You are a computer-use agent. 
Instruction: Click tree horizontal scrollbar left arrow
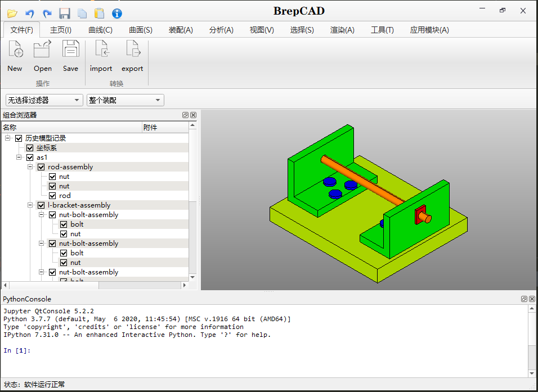click(x=5, y=285)
